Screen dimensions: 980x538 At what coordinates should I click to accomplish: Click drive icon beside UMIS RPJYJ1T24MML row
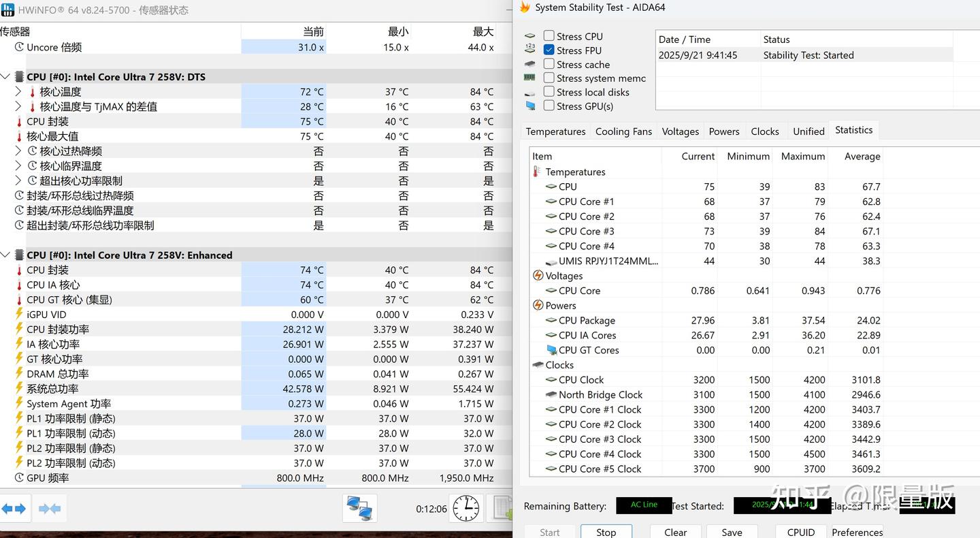pyautogui.click(x=551, y=261)
